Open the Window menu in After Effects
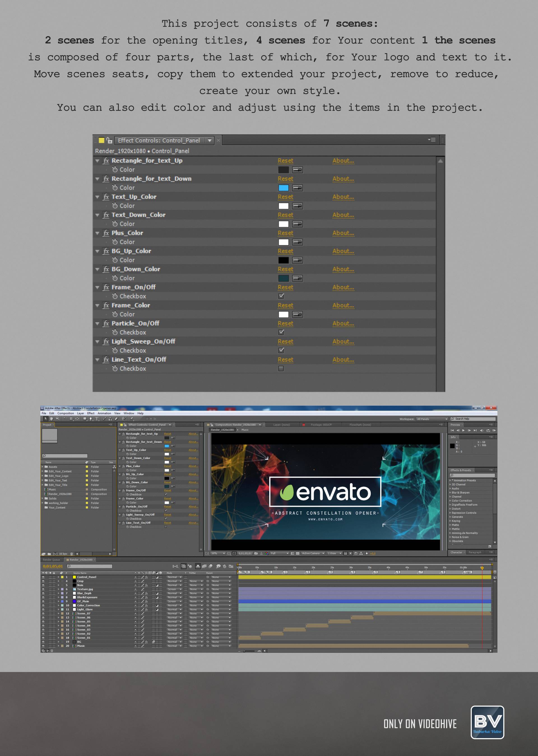Screen dimensions: 538x756 (129, 413)
